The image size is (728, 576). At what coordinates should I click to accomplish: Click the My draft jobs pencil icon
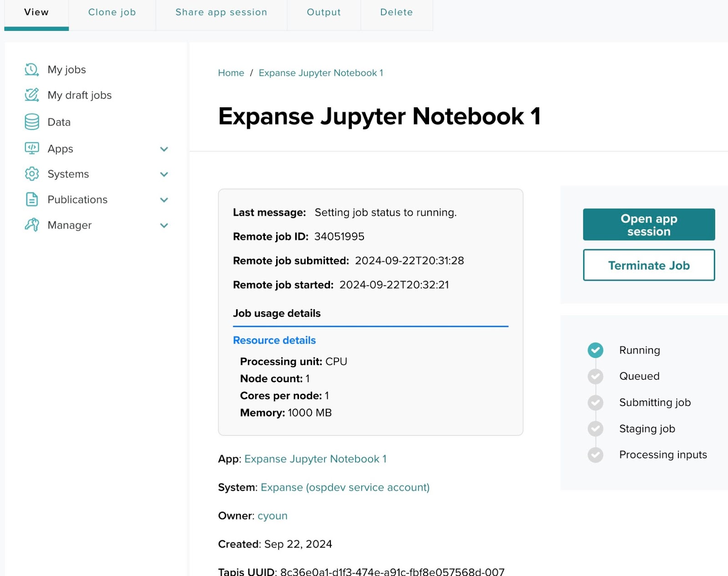pyautogui.click(x=31, y=95)
